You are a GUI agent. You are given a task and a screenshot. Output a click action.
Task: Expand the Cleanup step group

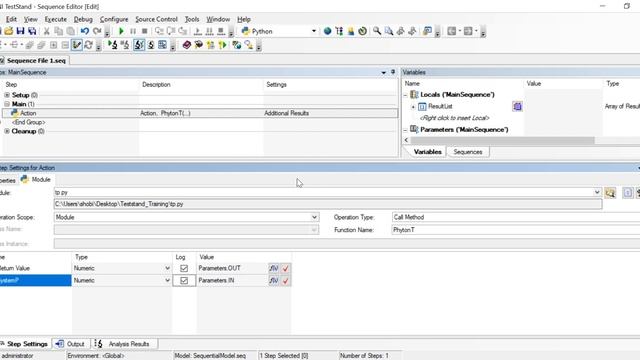pos(7,131)
